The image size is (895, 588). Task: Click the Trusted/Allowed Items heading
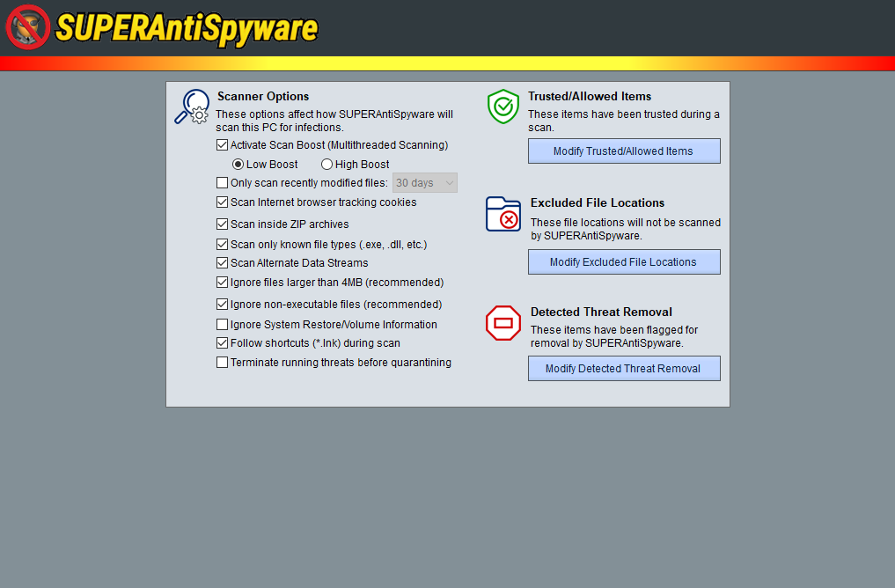click(590, 97)
